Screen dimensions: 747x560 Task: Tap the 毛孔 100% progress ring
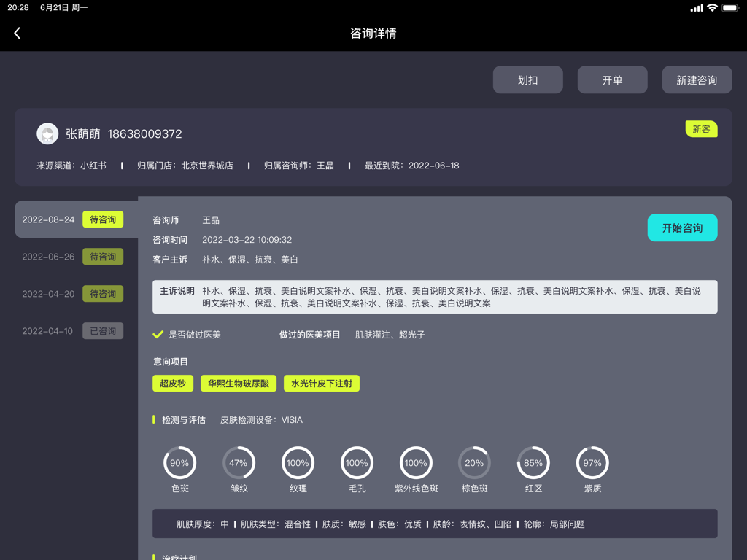(357, 462)
